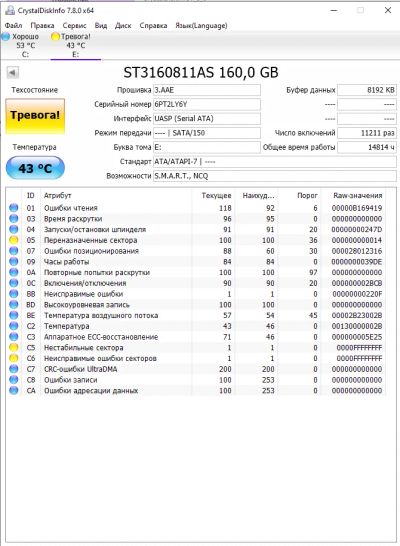
Task: Open the Справка menu
Action: [153, 25]
